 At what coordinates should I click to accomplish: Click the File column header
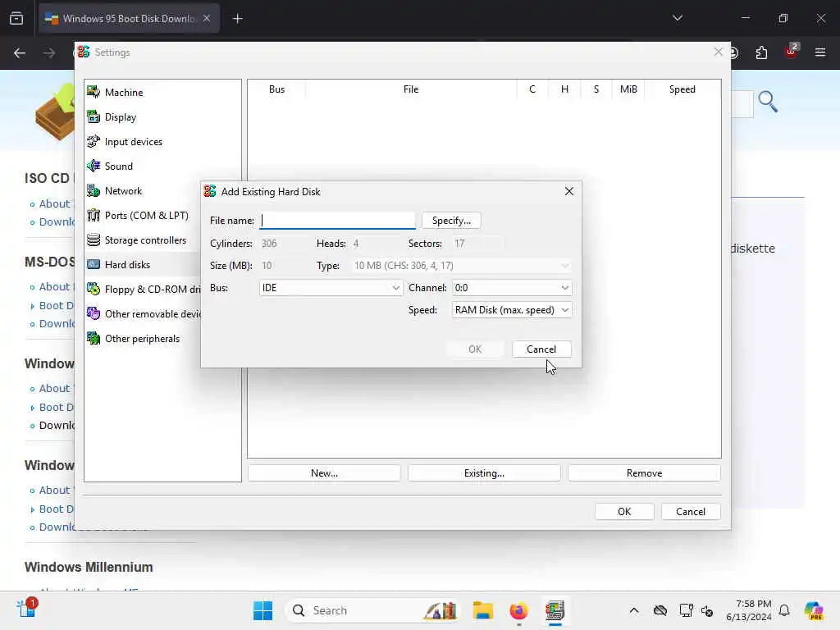pyautogui.click(x=411, y=89)
